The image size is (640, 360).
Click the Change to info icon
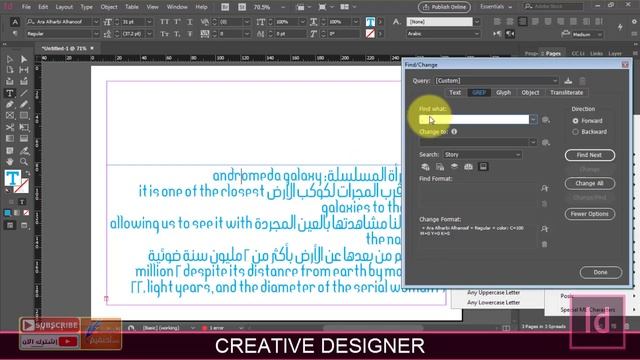point(454,132)
